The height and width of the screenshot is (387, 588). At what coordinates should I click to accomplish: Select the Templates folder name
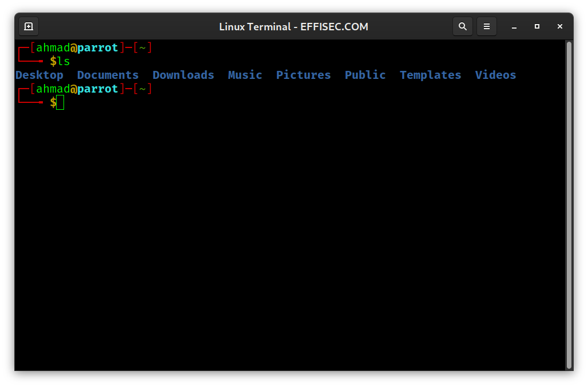point(430,75)
